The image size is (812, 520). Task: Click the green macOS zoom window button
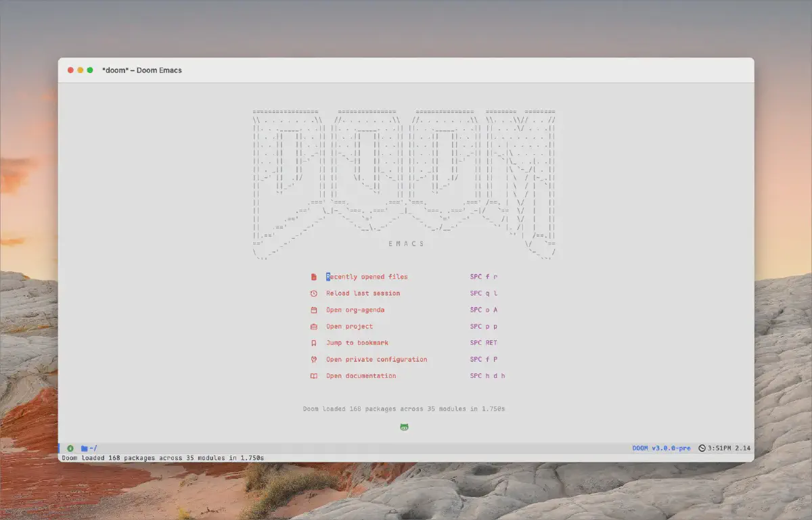pos(90,70)
